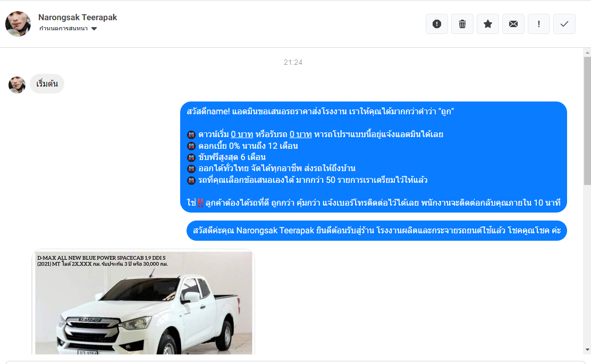
Task: Click the plain exclamation mark priority icon
Action: pyautogui.click(x=538, y=24)
